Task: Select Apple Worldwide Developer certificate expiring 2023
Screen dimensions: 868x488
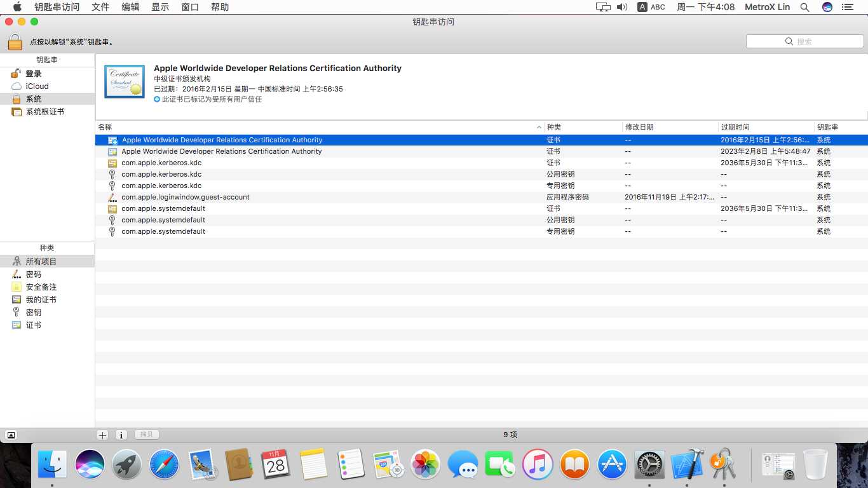Action: tap(482, 151)
